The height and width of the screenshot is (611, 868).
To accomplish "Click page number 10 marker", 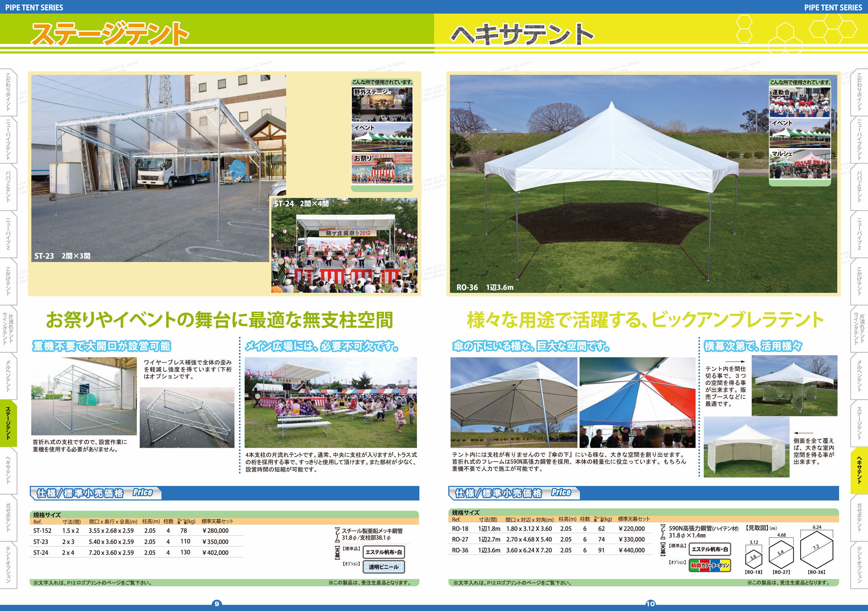I will click(650, 604).
